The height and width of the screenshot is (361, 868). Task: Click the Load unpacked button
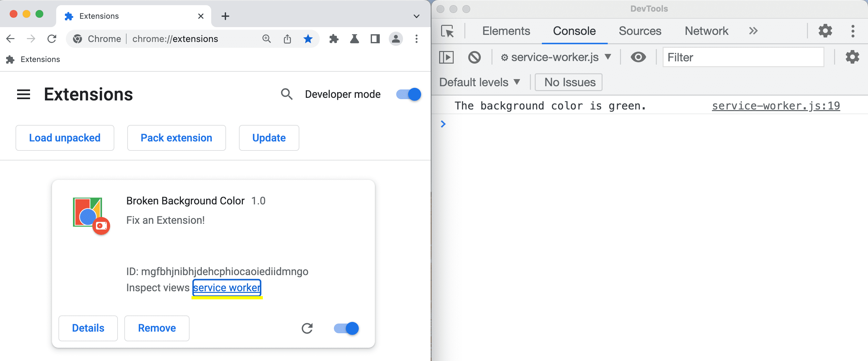(64, 137)
